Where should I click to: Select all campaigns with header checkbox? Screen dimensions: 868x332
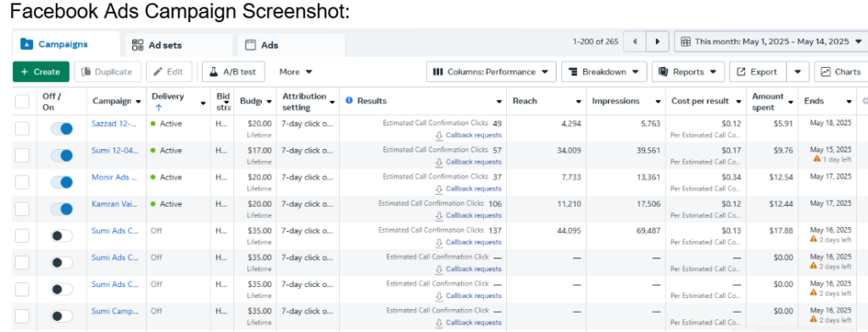(22, 102)
